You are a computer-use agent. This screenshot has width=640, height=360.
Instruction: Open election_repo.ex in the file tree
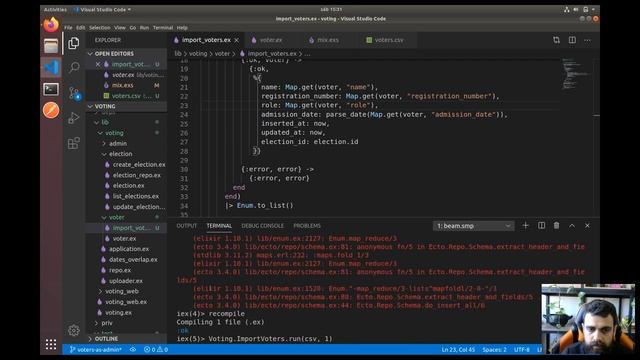point(137,175)
